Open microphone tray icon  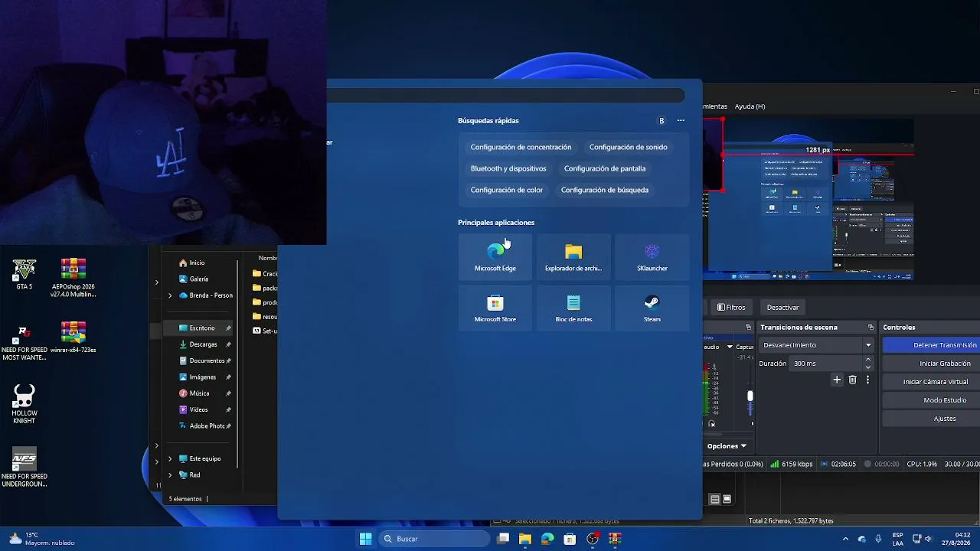pyautogui.click(x=878, y=539)
